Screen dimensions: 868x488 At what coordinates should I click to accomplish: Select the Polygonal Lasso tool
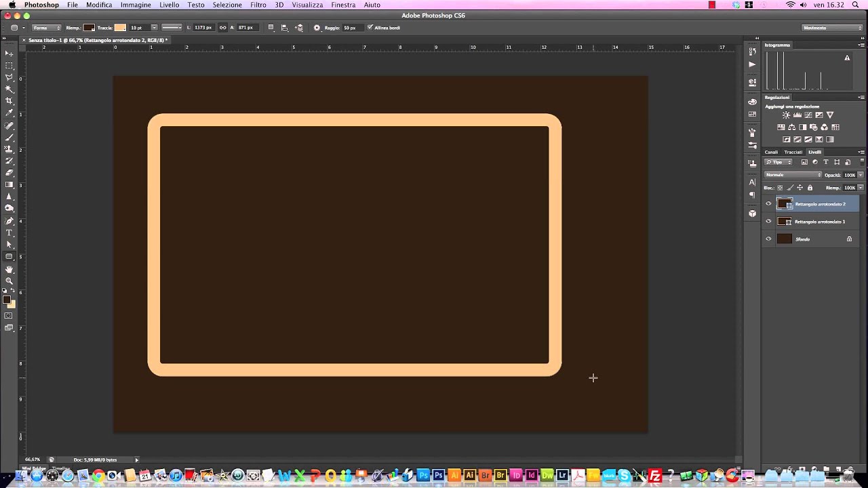coord(9,77)
